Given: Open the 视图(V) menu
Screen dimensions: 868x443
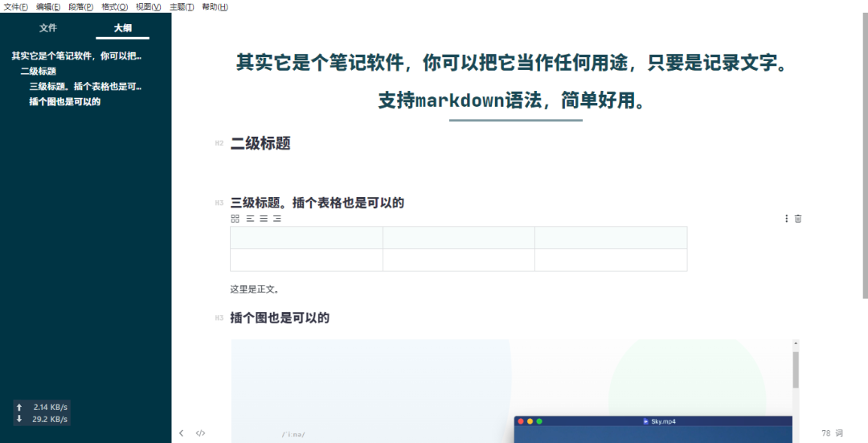Looking at the screenshot, I should click(x=149, y=6).
